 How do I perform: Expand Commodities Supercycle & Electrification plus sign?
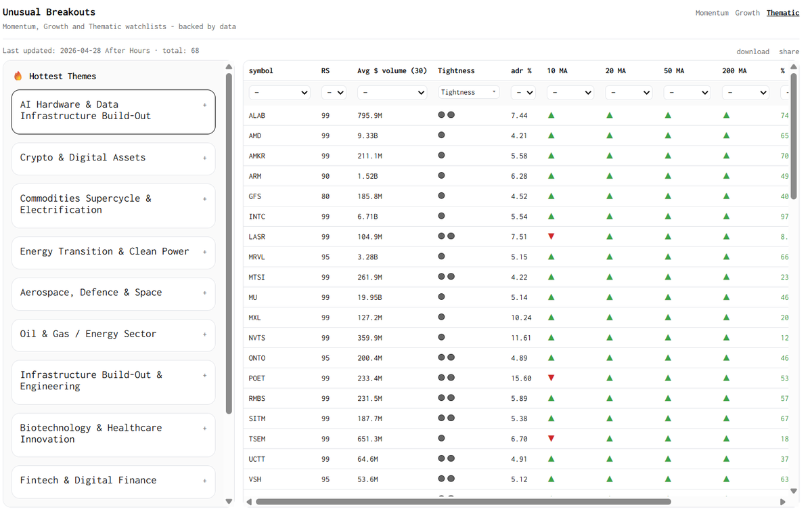pyautogui.click(x=205, y=199)
